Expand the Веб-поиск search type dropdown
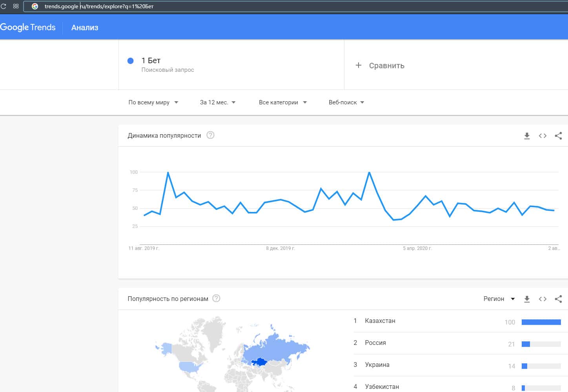Screen dimensions: 568x392 click(346, 102)
